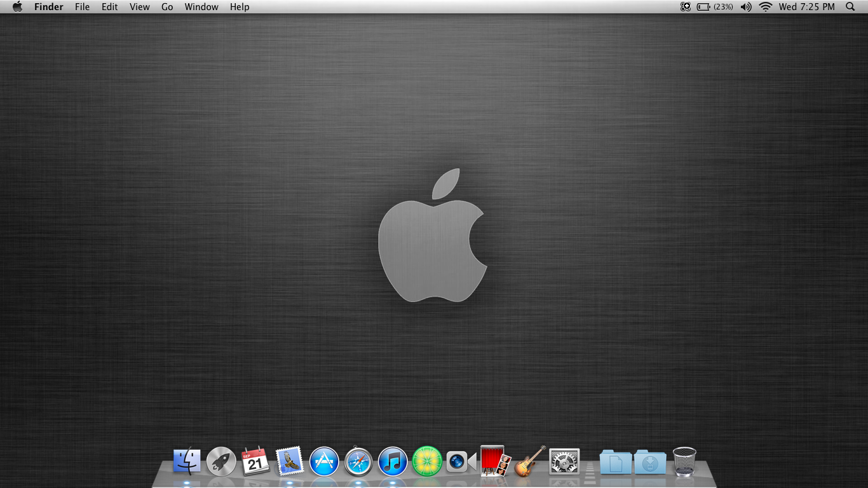This screenshot has height=488, width=868.
Task: Open the Go menu
Action: pyautogui.click(x=167, y=7)
